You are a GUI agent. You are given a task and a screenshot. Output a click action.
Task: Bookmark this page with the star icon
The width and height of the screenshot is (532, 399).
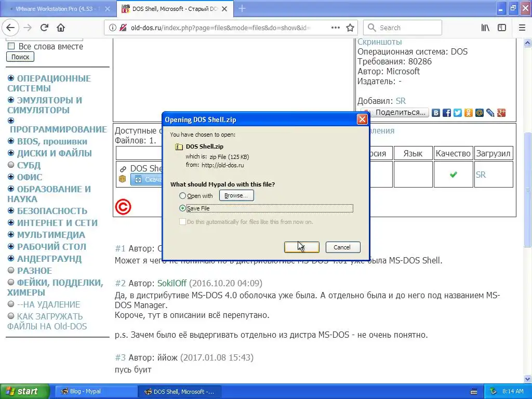point(350,28)
